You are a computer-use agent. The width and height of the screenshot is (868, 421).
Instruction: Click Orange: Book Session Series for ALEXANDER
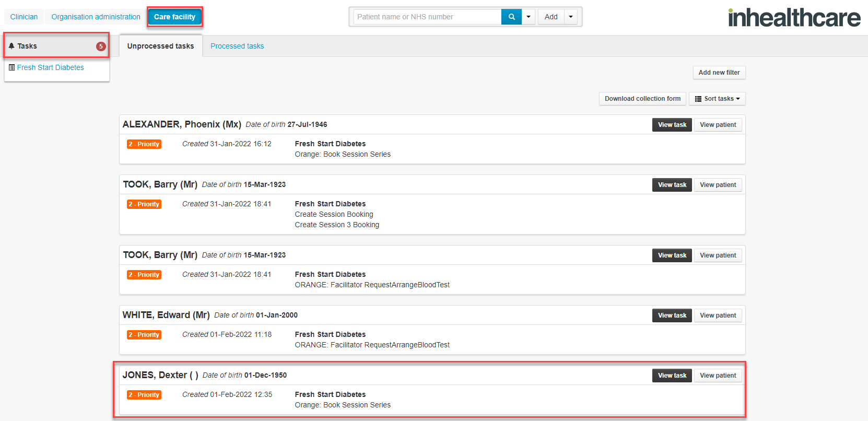[343, 154]
